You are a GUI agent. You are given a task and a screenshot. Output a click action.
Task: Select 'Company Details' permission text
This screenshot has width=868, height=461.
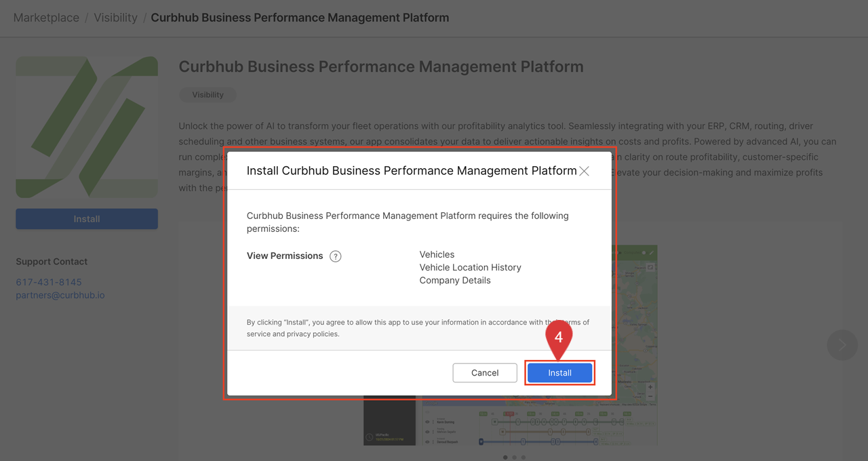tap(455, 281)
